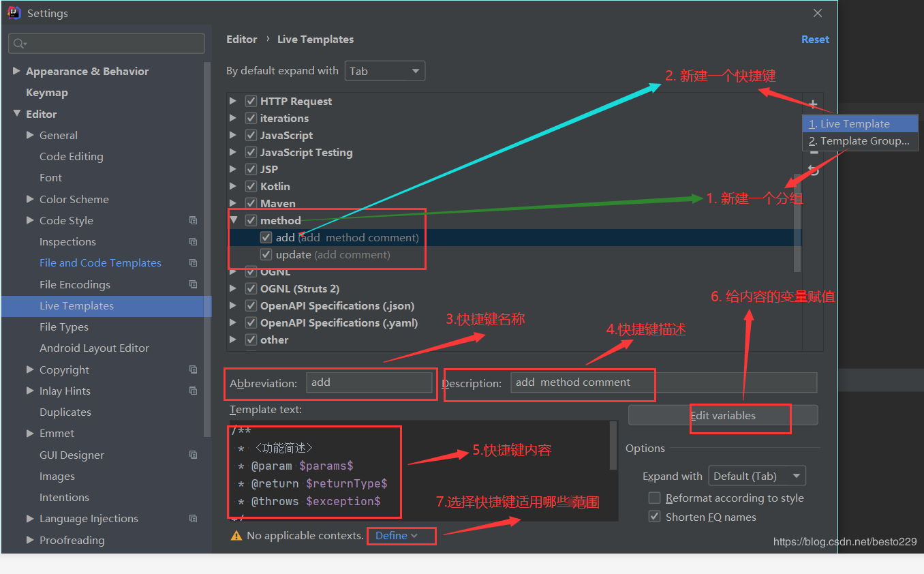Expand the JavaScript template group
924x574 pixels.
coord(233,135)
